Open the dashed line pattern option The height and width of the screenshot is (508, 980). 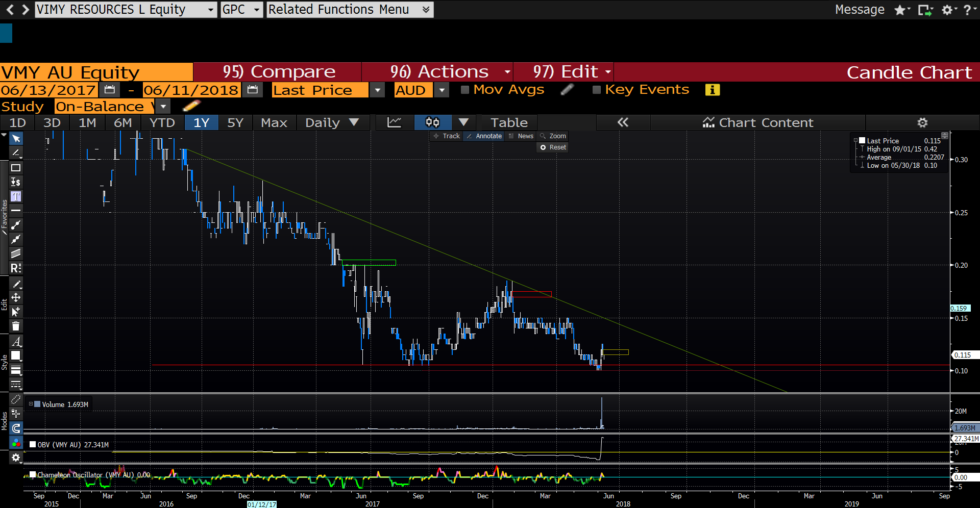pyautogui.click(x=16, y=384)
